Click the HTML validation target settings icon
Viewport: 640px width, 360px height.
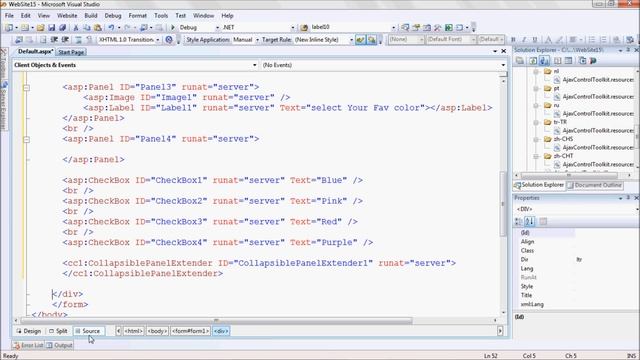pos(169,40)
